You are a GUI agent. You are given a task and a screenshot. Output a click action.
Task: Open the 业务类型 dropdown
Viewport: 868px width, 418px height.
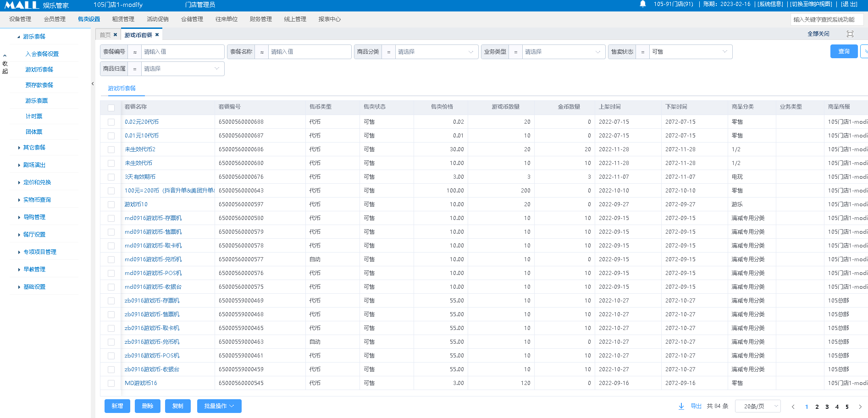(564, 52)
